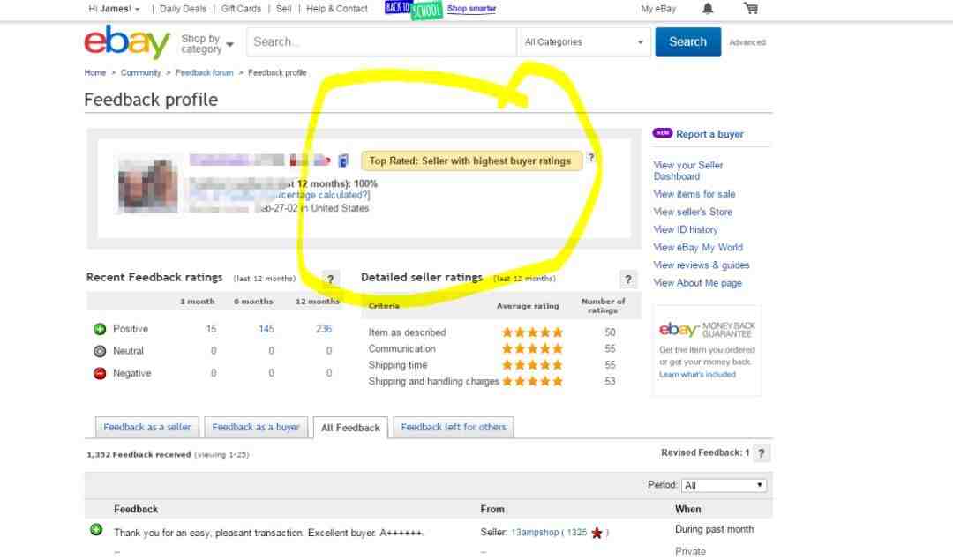Click the blue Search button
This screenshot has width=953, height=560.
coord(688,42)
